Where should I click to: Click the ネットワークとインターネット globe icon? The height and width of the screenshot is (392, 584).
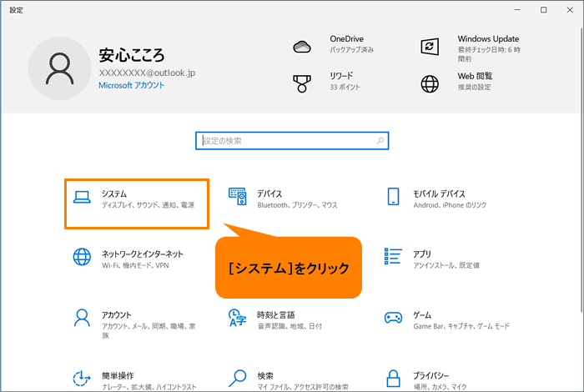pyautogui.click(x=82, y=257)
